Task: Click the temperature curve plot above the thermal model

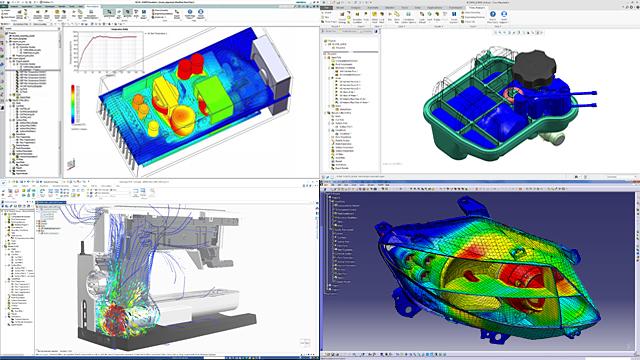Action: 107,51
